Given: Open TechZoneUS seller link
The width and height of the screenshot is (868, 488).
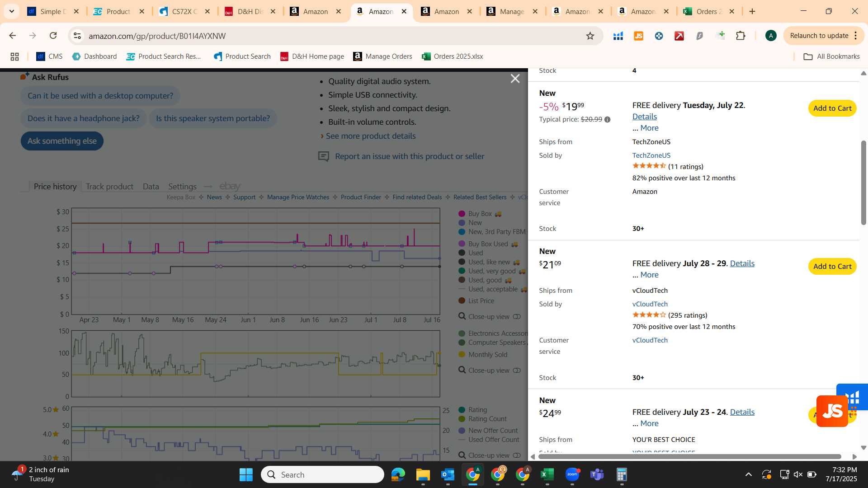Looking at the screenshot, I should click(x=651, y=155).
